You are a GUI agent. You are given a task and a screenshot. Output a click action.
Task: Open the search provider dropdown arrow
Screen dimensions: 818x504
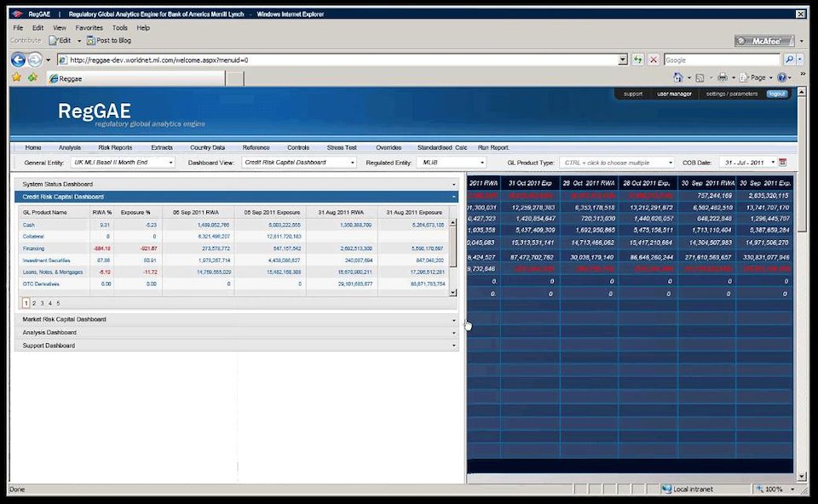click(800, 60)
